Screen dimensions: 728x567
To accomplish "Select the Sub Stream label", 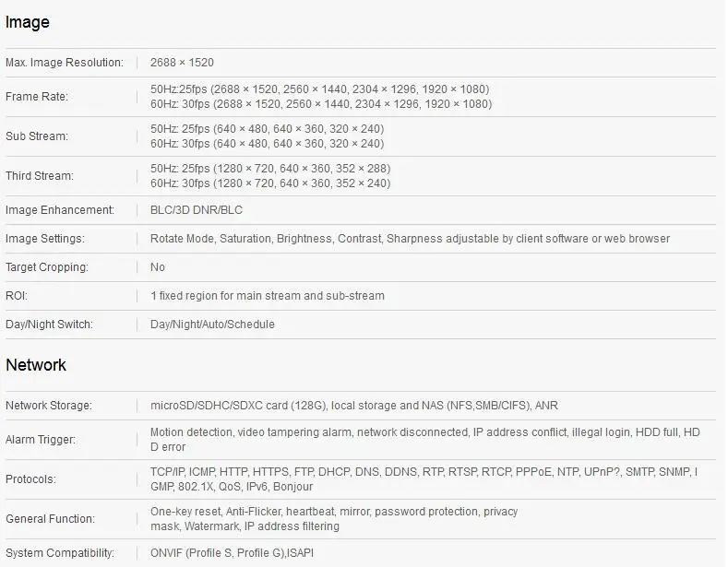I will (x=37, y=136).
